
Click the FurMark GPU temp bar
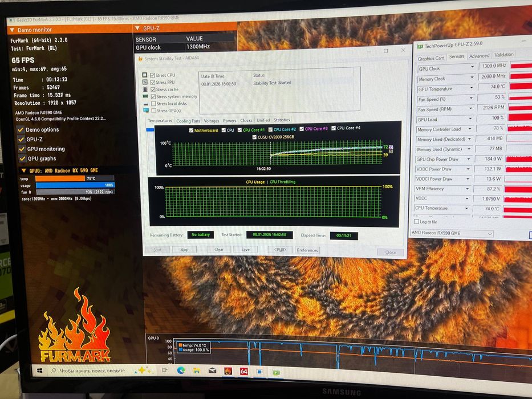[75, 178]
